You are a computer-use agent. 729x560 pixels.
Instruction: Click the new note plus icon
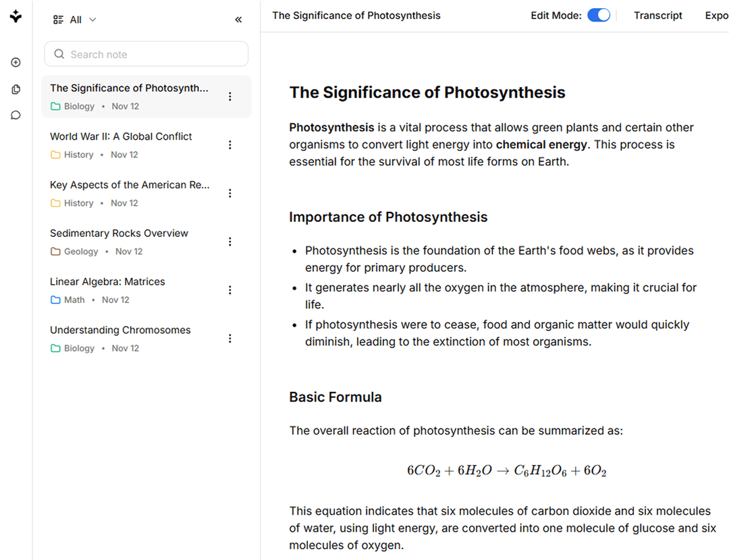tap(16, 63)
